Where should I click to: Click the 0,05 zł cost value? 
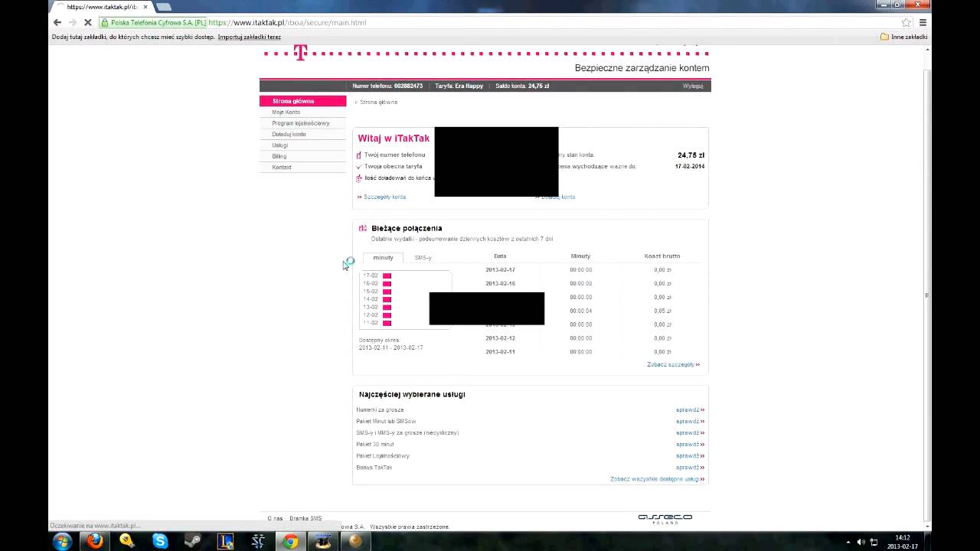[x=662, y=311]
